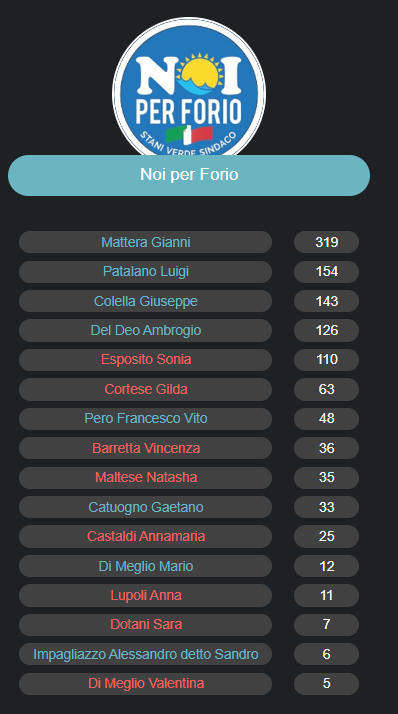The width and height of the screenshot is (398, 714).
Task: Click the 319 vote count badge
Action: pyautogui.click(x=327, y=242)
